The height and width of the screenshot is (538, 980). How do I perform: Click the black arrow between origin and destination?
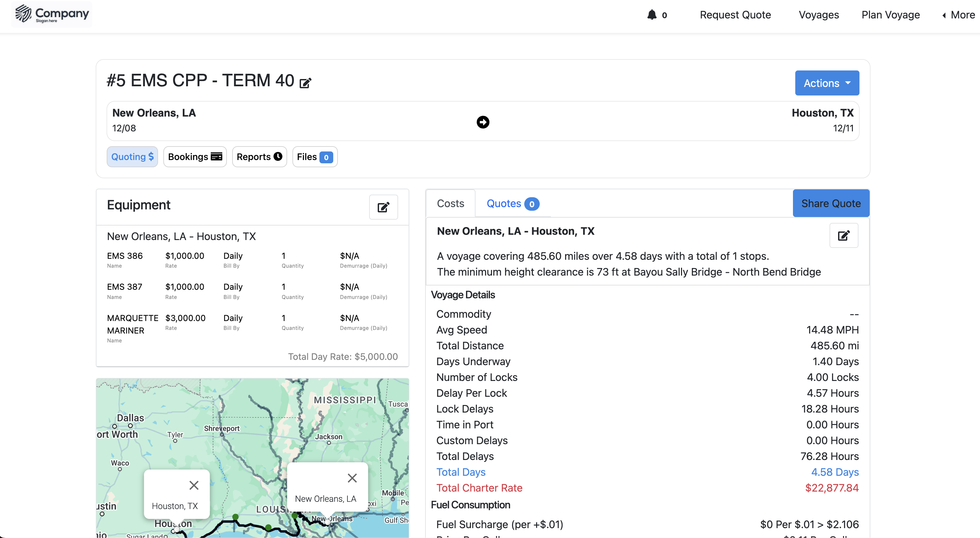coord(483,122)
